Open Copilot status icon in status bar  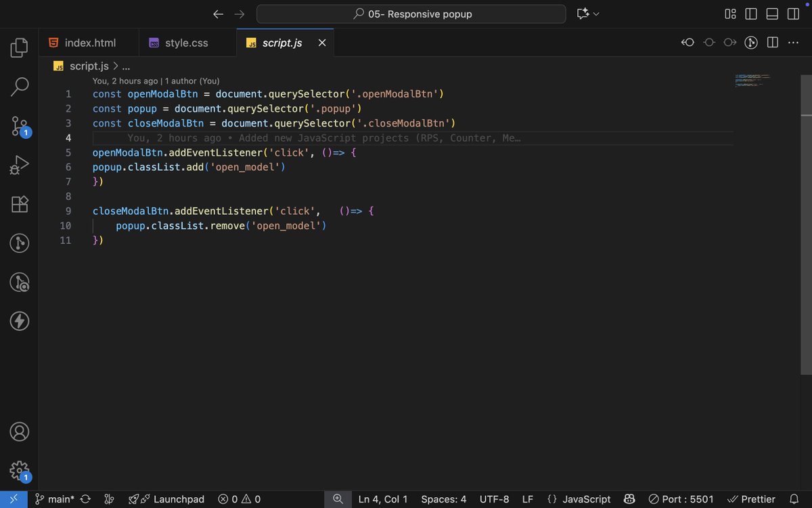point(630,499)
